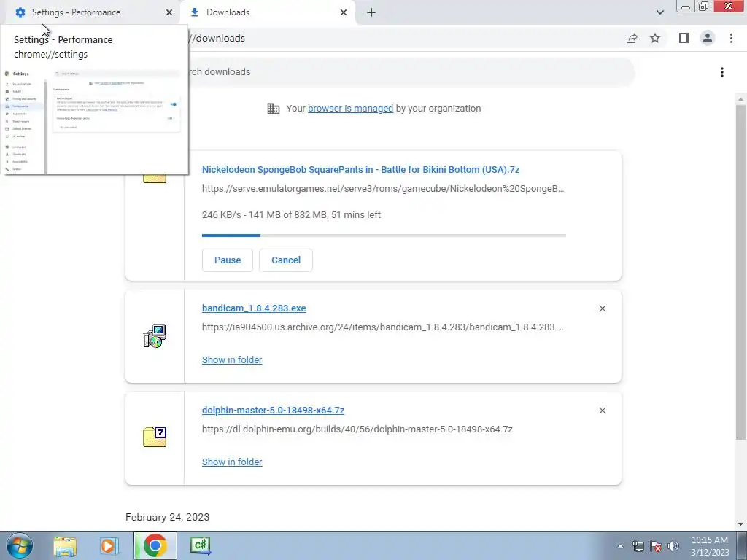Show hidden system tray icons
The height and width of the screenshot is (560, 747).
tap(620, 546)
